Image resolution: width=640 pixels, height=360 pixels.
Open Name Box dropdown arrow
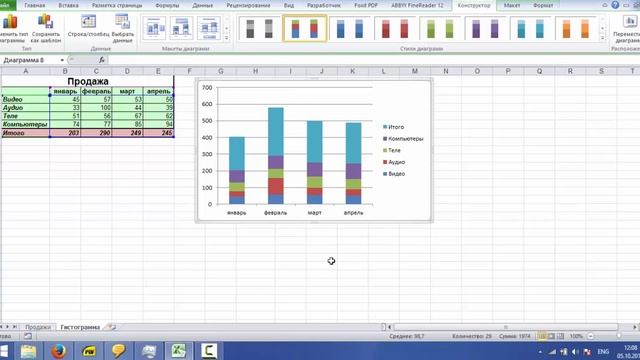62,60
